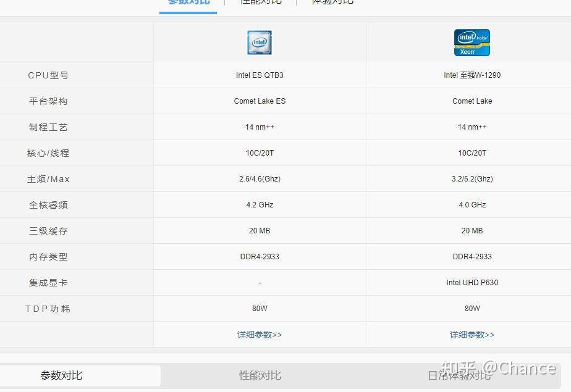This screenshot has height=392, width=571.
Task: Click the Intel logo above Intel ES QTB3
Action: (x=260, y=43)
